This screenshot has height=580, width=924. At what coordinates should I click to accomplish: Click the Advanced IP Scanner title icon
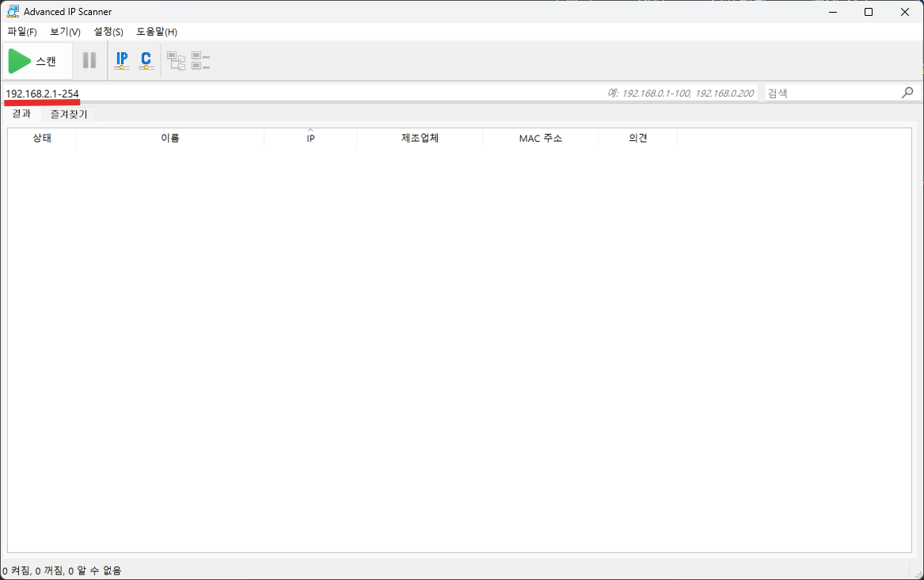pos(13,11)
